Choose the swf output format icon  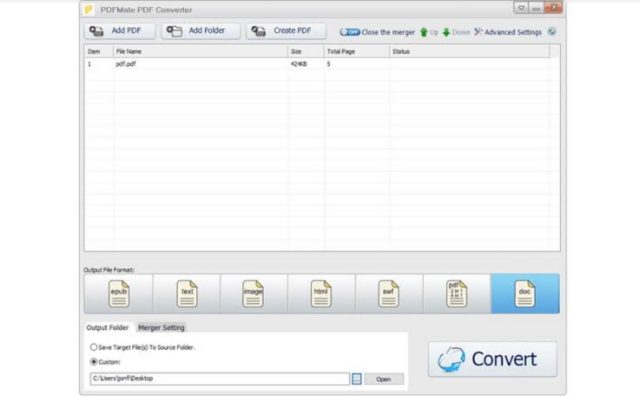pos(389,294)
